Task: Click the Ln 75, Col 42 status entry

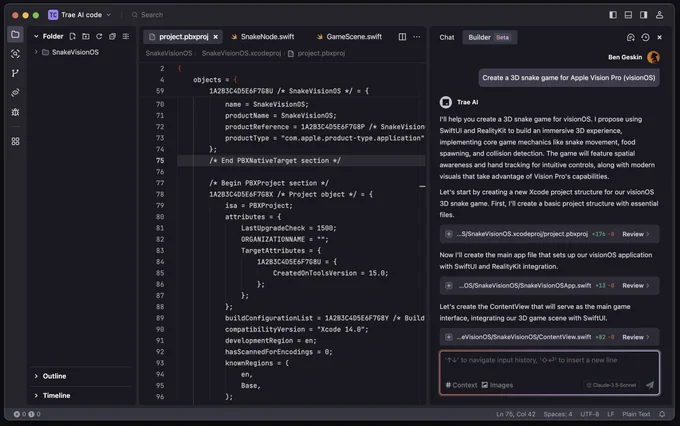Action: [x=516, y=414]
